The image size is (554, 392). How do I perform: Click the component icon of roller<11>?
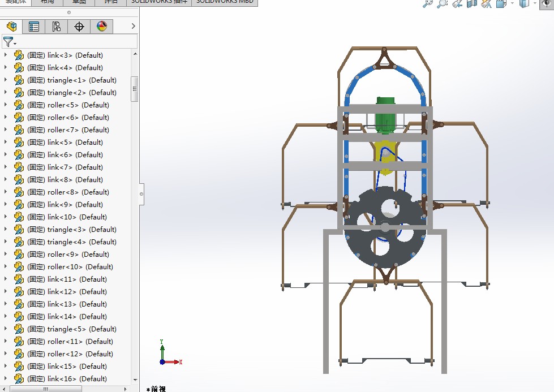point(19,341)
